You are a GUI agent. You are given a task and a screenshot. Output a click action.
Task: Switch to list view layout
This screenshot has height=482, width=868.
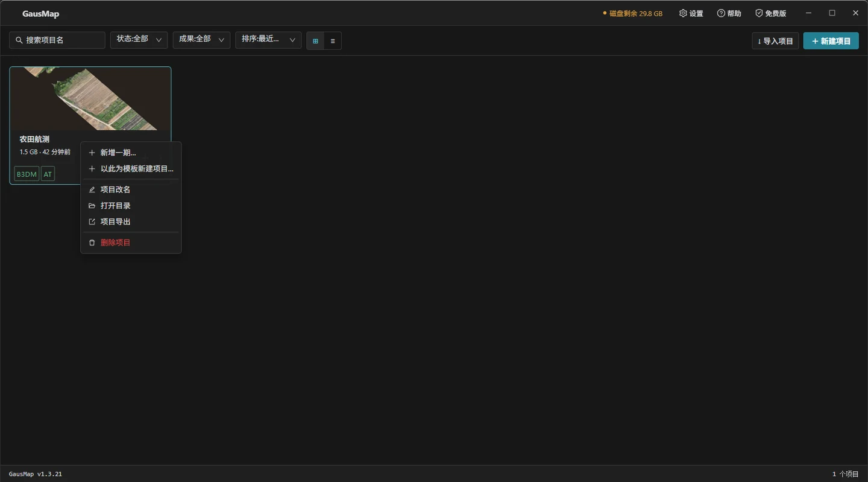pos(333,41)
